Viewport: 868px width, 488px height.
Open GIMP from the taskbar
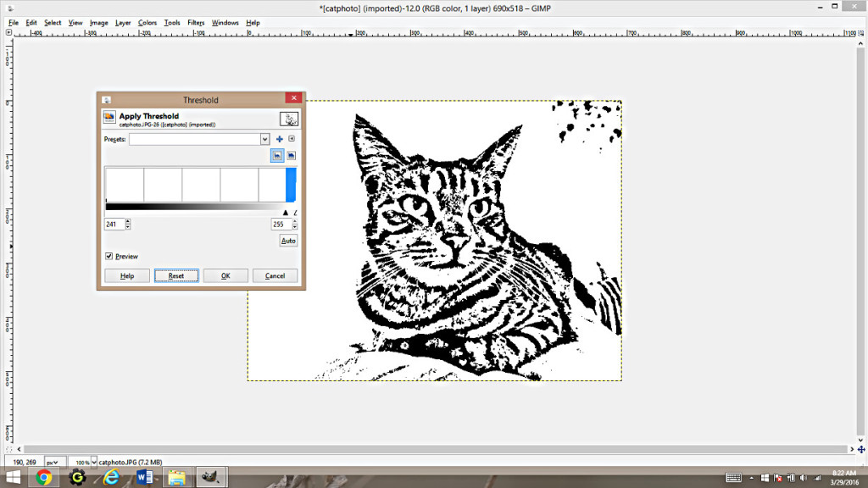click(x=209, y=477)
